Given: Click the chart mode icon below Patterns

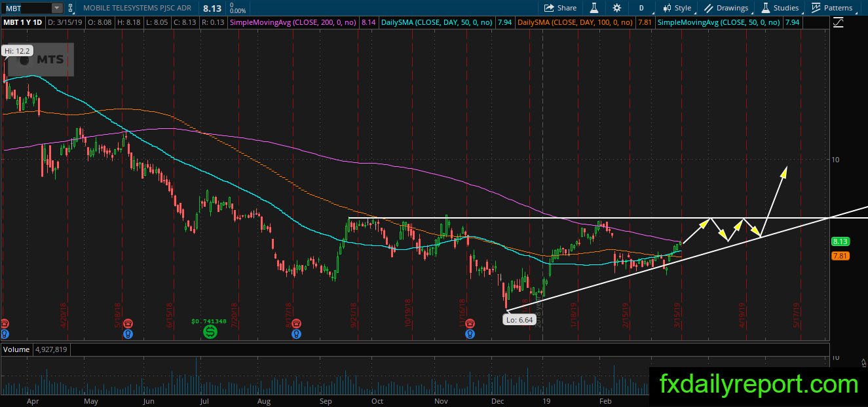Looking at the screenshot, I should (839, 22).
